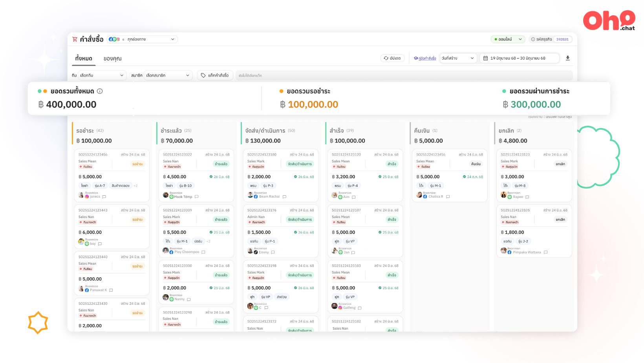Screen dimensions: 644x363
Task: Click LINE icon beside Mook Tdmp
Action: pyautogui.click(x=172, y=197)
